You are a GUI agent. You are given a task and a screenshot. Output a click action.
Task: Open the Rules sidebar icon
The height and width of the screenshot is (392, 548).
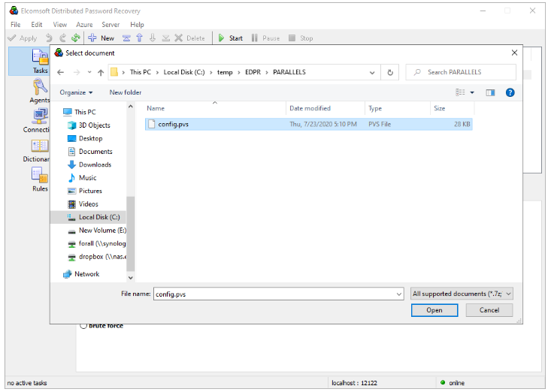(x=39, y=179)
